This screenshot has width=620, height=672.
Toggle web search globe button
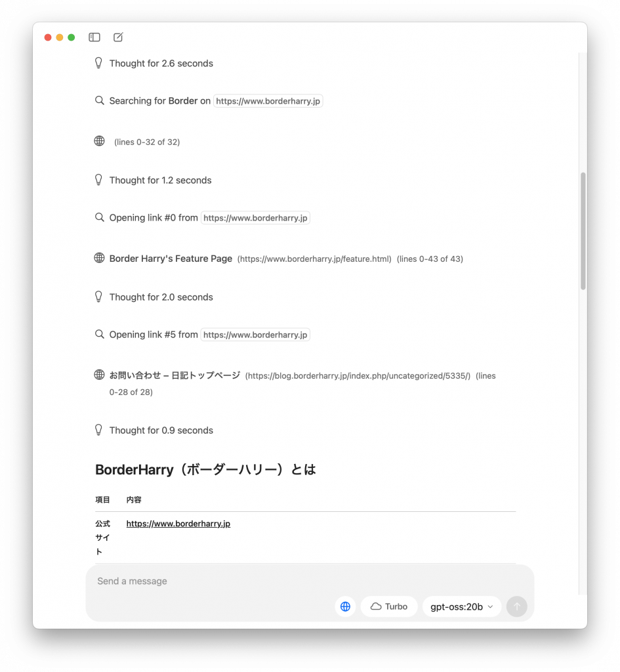pyautogui.click(x=345, y=606)
